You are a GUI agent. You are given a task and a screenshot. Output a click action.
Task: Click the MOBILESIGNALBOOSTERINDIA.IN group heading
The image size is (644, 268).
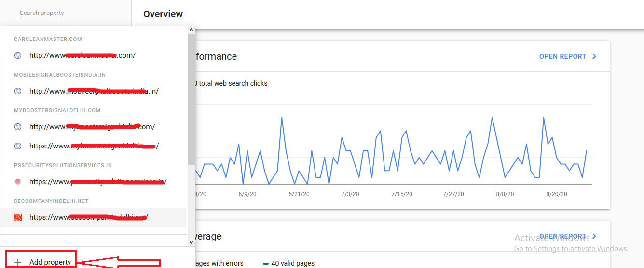pyautogui.click(x=60, y=75)
